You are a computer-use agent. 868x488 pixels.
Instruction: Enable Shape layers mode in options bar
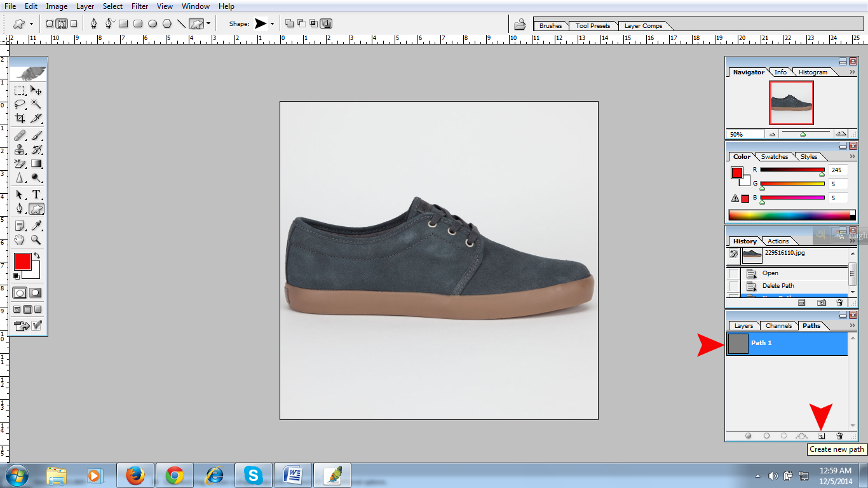50,24
